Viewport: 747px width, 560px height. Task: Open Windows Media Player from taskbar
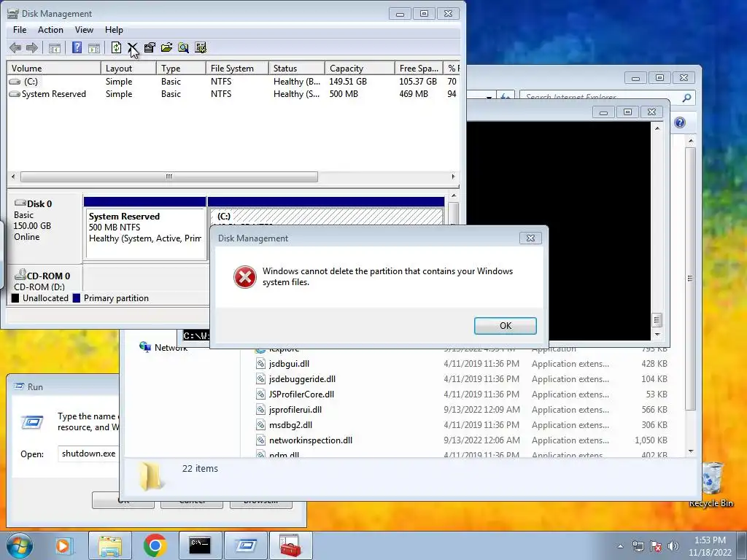tap(63, 545)
